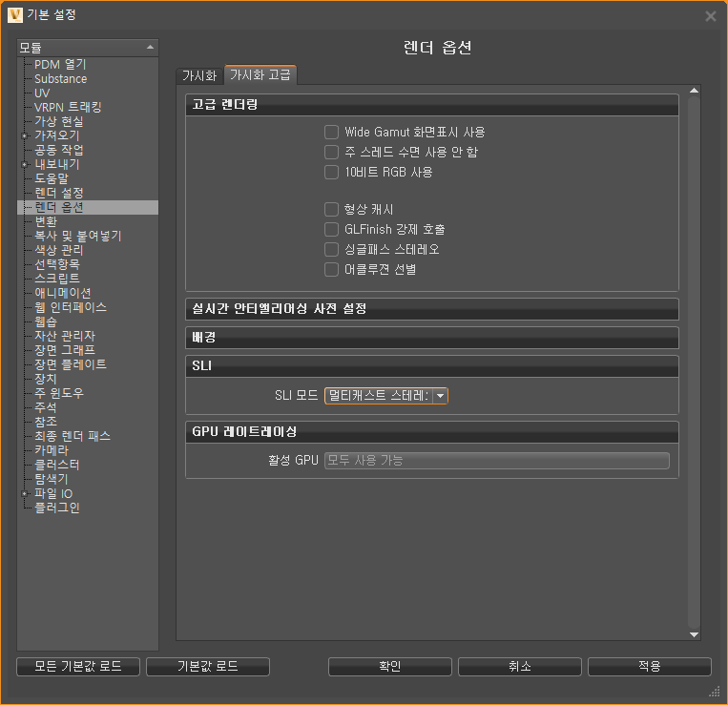Open 도움말 module settings
This screenshot has height=705, width=728.
pyautogui.click(x=52, y=178)
